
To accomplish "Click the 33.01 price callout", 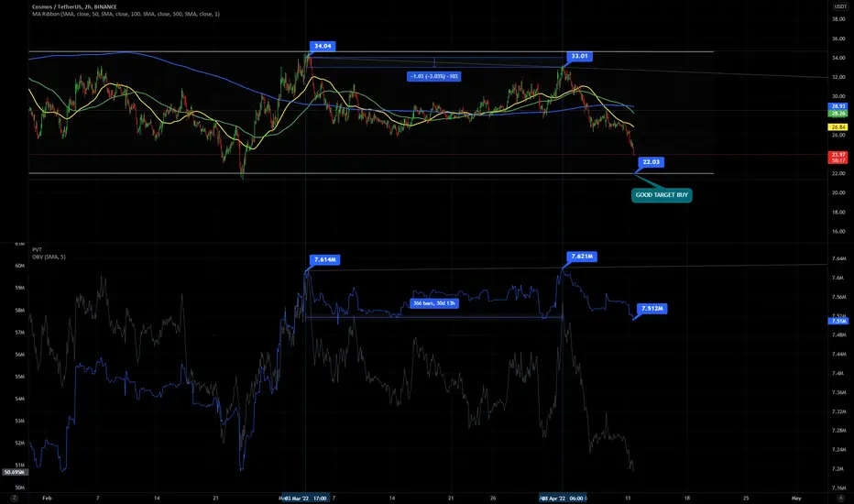I will coord(579,56).
